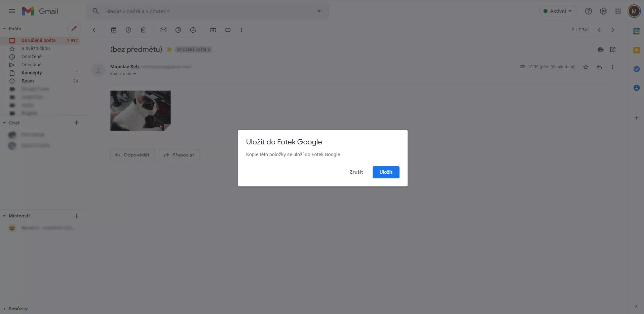Add to tasks icon in toolbar
The image size is (644, 314).
click(193, 30)
